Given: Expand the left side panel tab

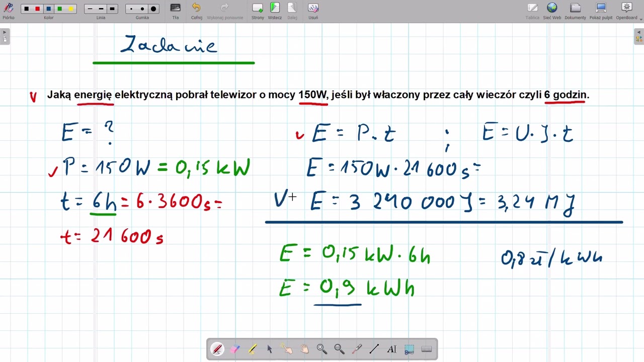Looking at the screenshot, I should click(x=5, y=36).
